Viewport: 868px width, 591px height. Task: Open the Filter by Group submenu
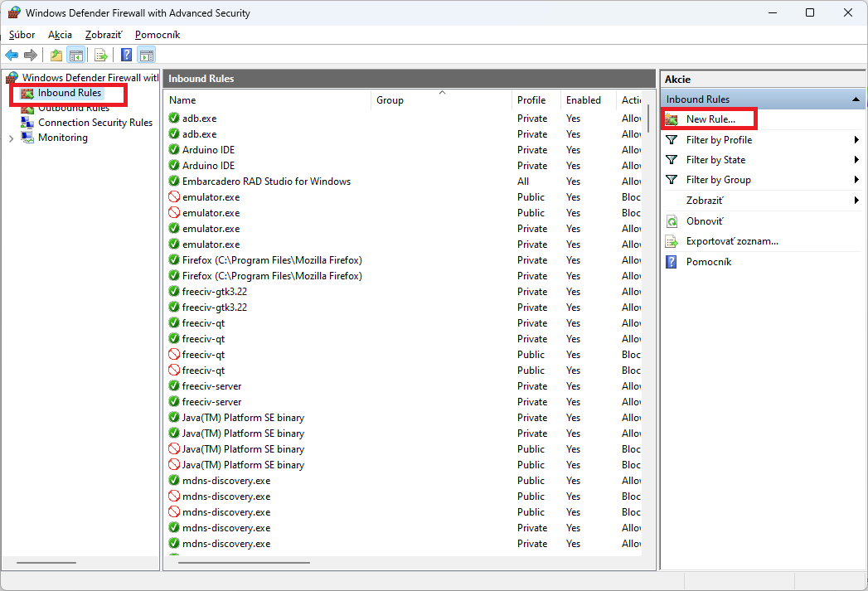coord(856,180)
